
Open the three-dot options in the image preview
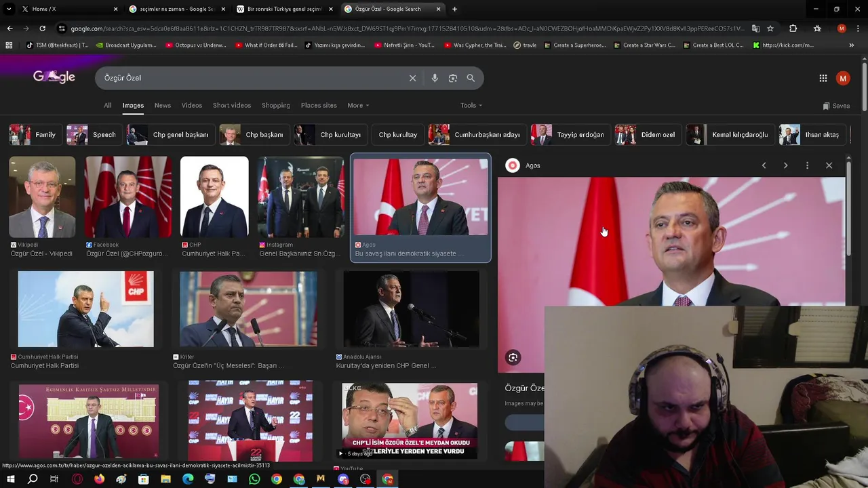[807, 165]
